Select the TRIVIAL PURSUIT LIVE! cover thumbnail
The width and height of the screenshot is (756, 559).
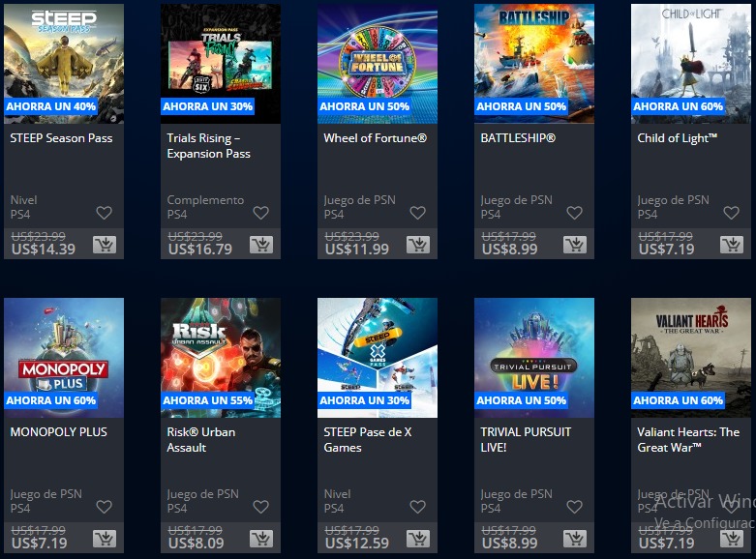point(534,358)
